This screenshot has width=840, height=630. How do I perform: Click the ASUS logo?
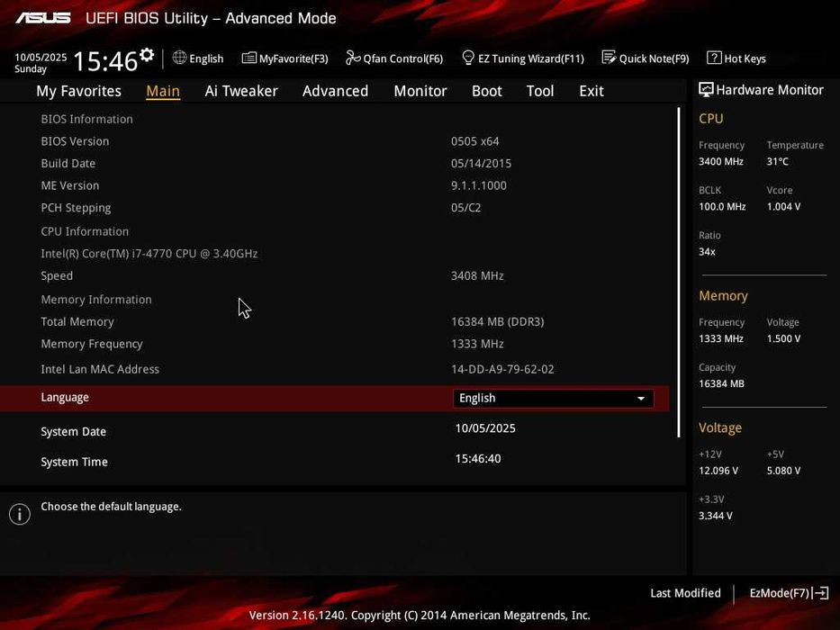43,18
